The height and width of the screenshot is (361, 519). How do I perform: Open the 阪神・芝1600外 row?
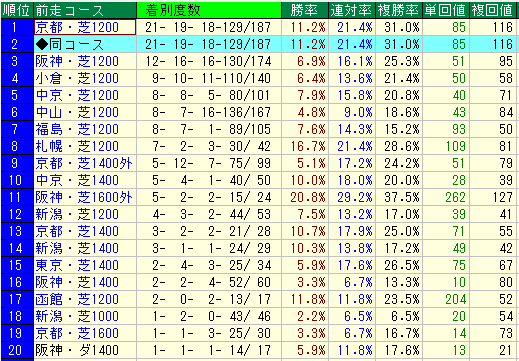pyautogui.click(x=258, y=197)
